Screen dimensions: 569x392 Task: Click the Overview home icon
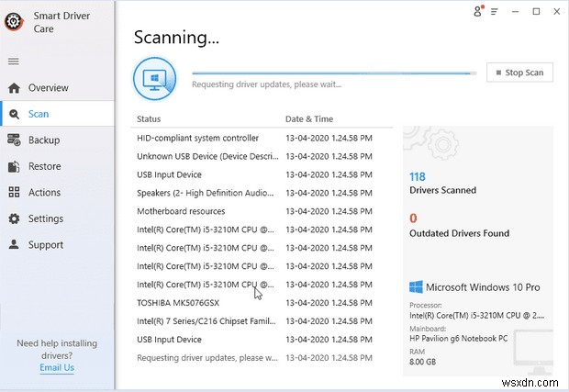coord(14,88)
